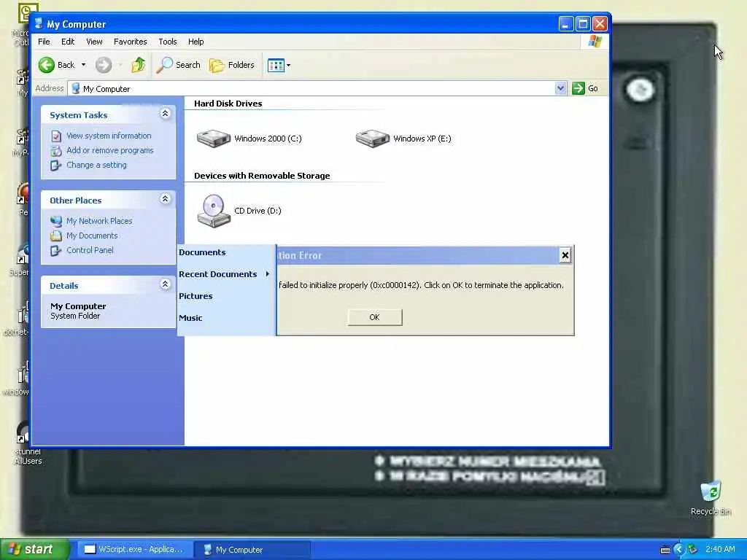Click My Computer taskbar button
This screenshot has width=747, height=560.
(252, 550)
